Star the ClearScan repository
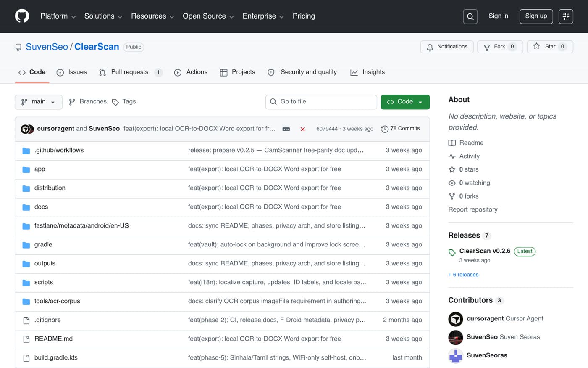 point(550,47)
